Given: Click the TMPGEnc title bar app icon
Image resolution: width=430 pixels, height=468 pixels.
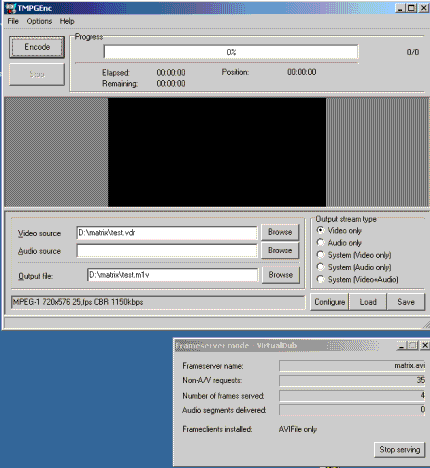Looking at the screenshot, I should coord(11,8).
